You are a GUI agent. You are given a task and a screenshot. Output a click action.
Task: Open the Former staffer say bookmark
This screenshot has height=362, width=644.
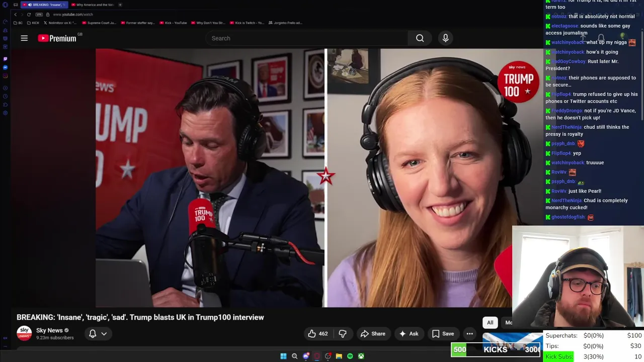pyautogui.click(x=138, y=23)
